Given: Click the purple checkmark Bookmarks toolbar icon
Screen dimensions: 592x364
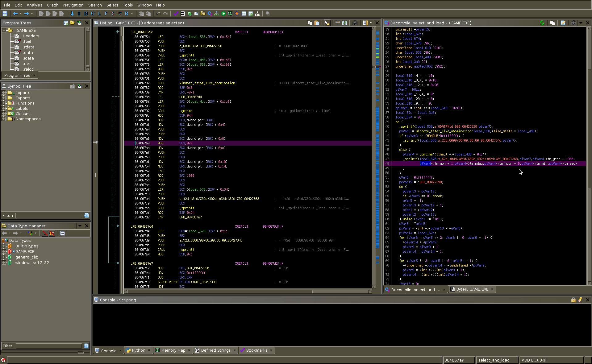Looking at the screenshot, I should [x=176, y=14].
